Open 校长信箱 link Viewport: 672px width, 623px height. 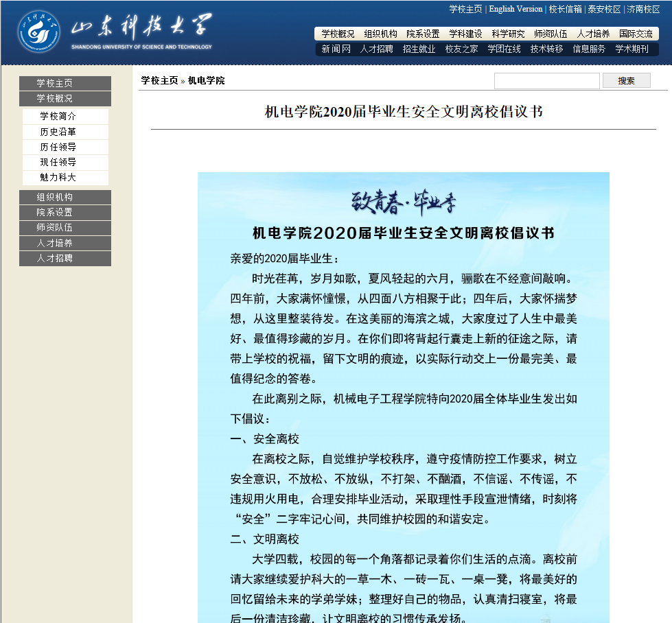click(x=566, y=9)
